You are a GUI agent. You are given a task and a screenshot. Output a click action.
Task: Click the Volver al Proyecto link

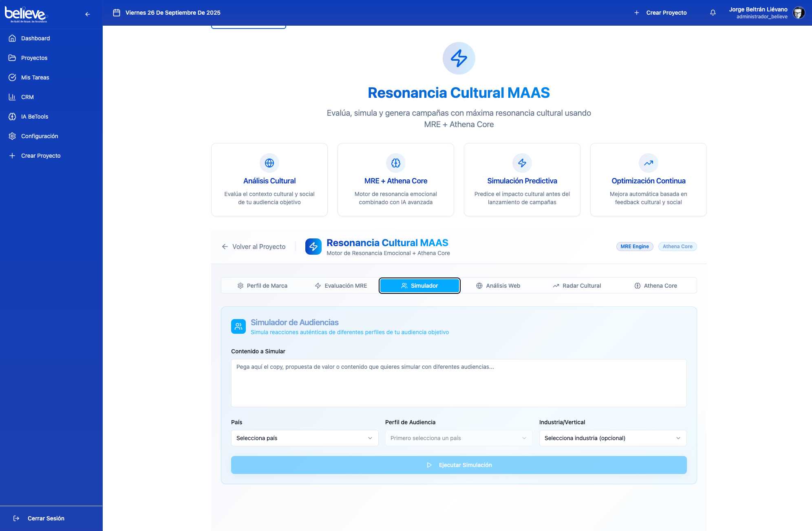[254, 247]
